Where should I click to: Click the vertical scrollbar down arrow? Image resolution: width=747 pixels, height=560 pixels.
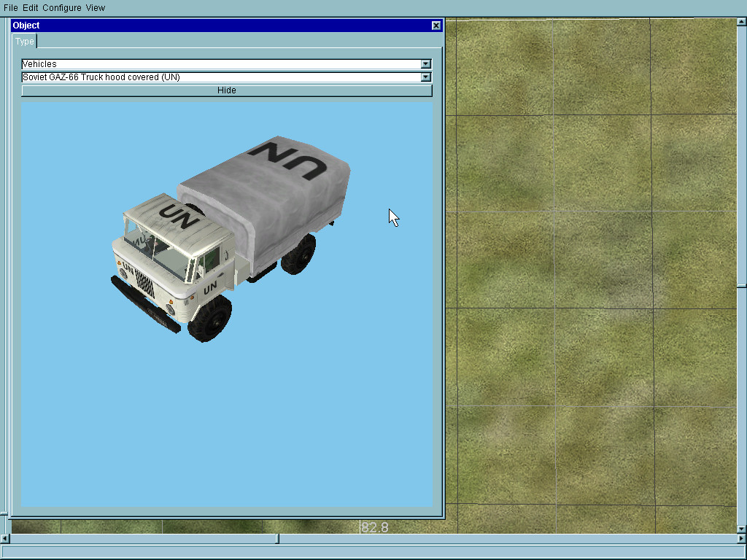click(x=742, y=529)
